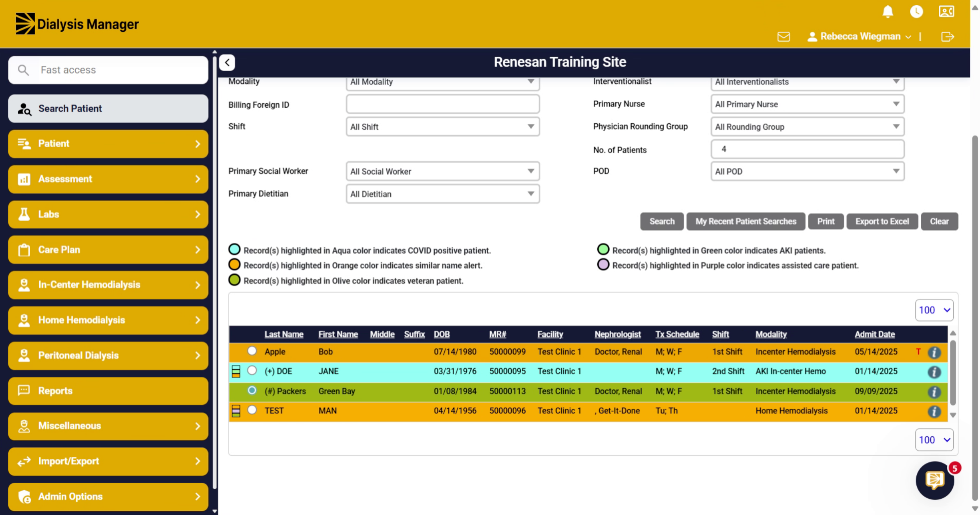Viewport: 980px width, 515px height.
Task: Click the Export to Excel button
Action: (x=882, y=222)
